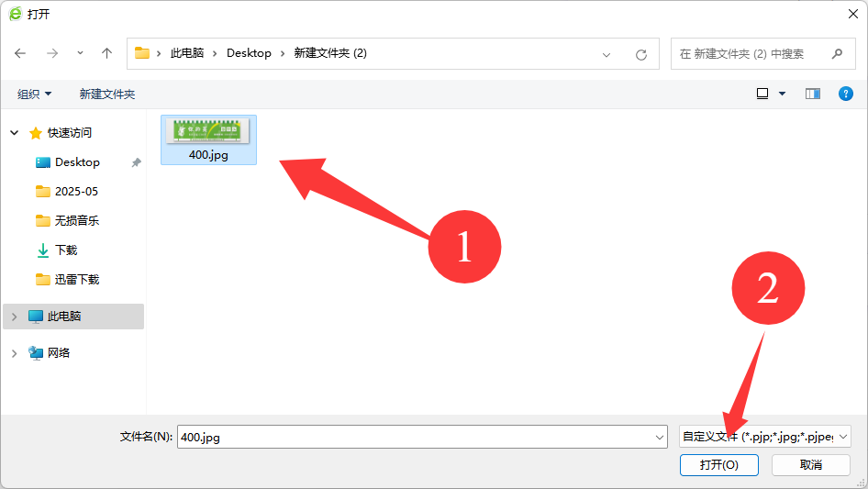
Task: Click the 打开(O) button
Action: click(x=718, y=465)
